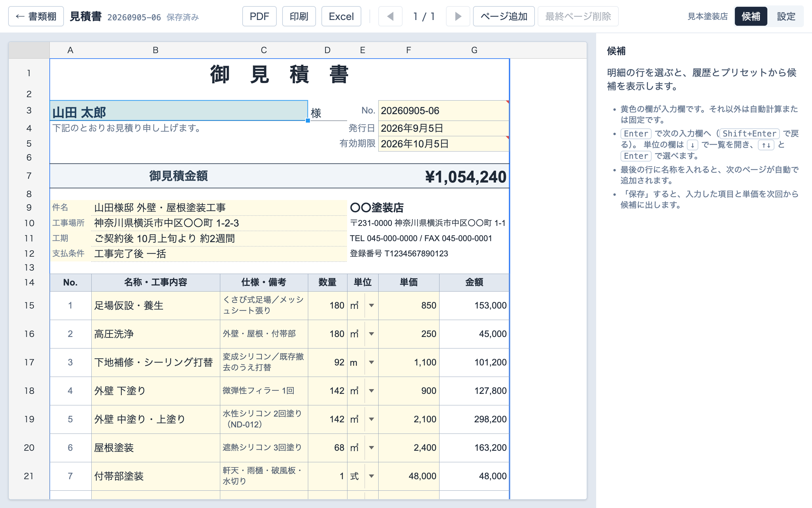This screenshot has height=508, width=812.
Task: Add a page with ページ追加
Action: coord(504,16)
